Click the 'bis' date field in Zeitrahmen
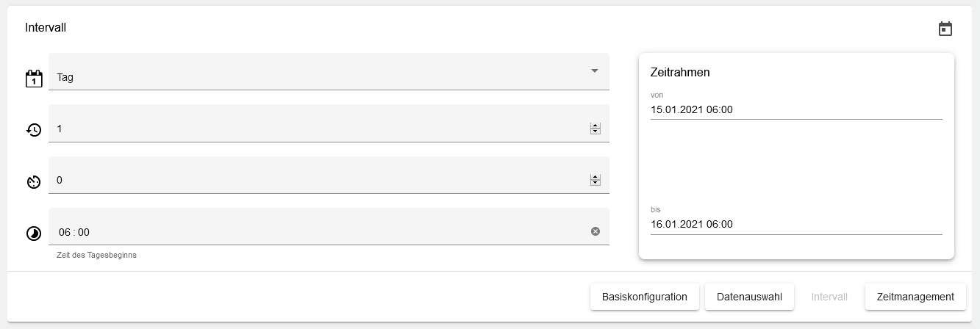Viewport: 980px width, 329px height. pyautogui.click(x=795, y=224)
